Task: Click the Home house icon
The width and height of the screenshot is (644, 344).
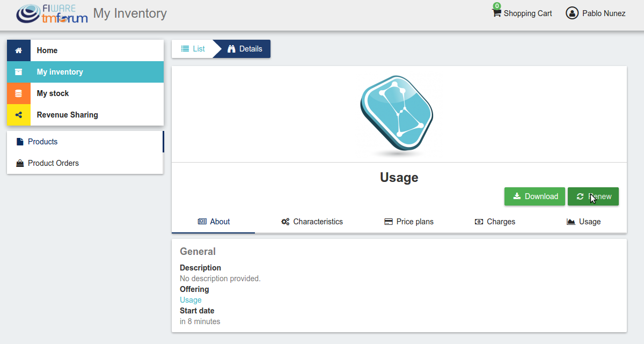Action: pyautogui.click(x=19, y=50)
